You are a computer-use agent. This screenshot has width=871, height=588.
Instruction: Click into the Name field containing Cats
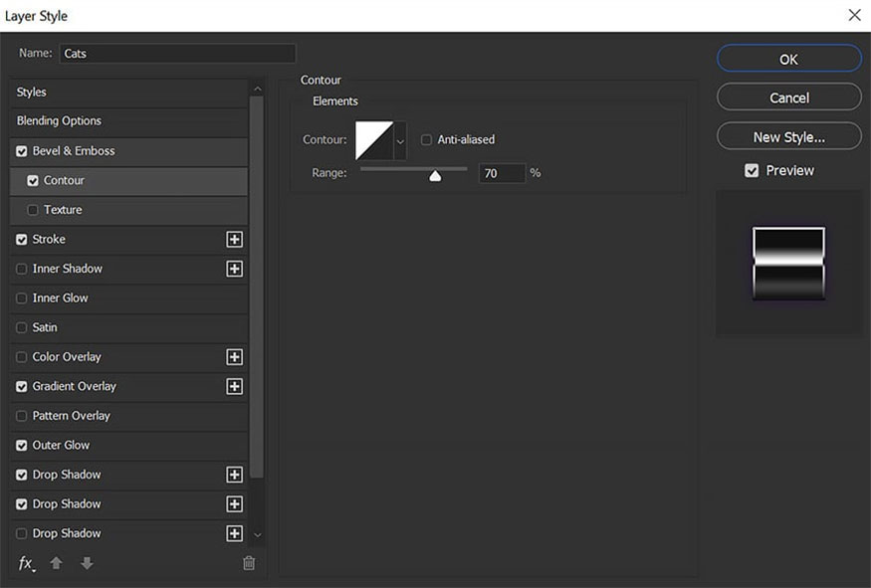pos(178,54)
